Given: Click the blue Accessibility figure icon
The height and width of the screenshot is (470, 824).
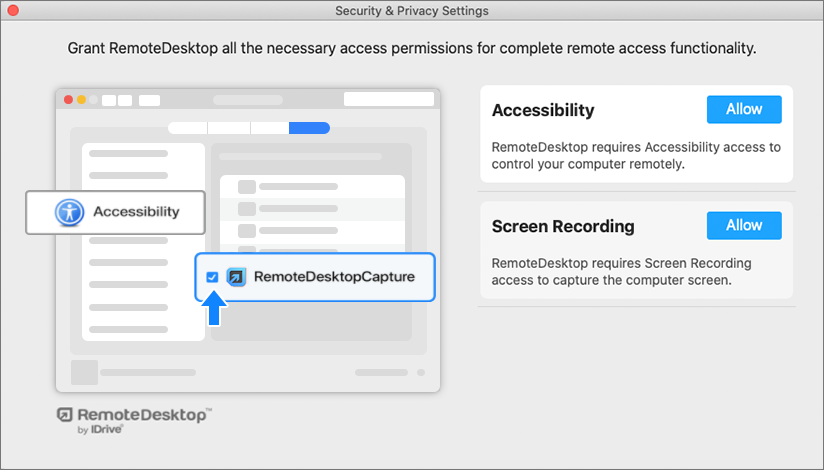Looking at the screenshot, I should click(69, 212).
